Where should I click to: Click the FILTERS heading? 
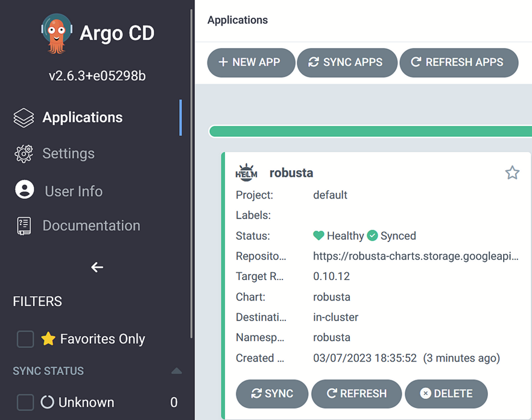pos(37,301)
